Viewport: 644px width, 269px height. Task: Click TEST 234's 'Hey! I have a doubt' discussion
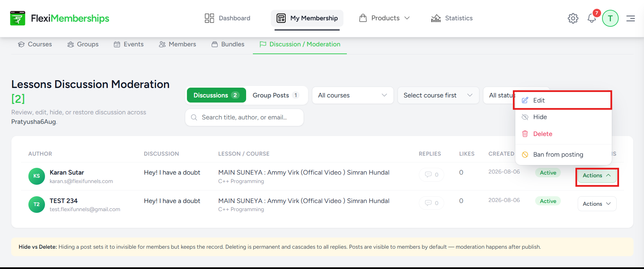172,201
